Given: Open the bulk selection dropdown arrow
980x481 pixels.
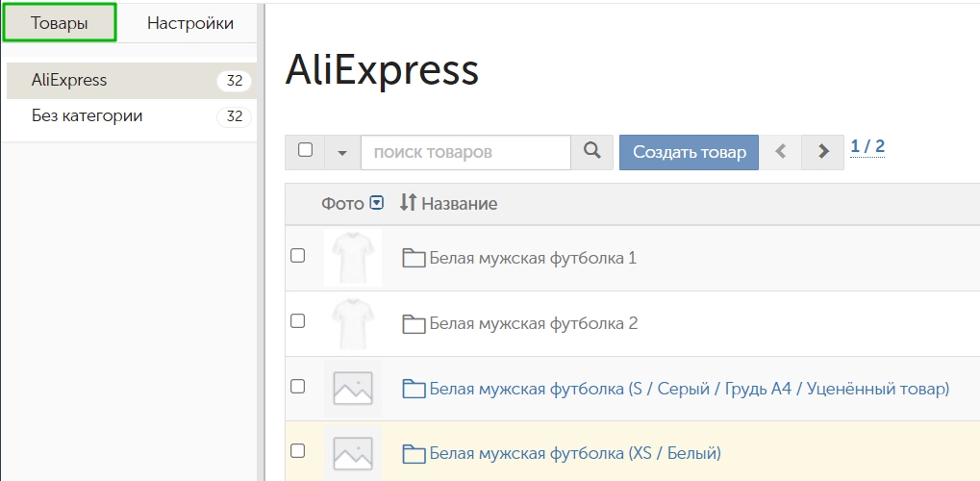Looking at the screenshot, I should 341,152.
